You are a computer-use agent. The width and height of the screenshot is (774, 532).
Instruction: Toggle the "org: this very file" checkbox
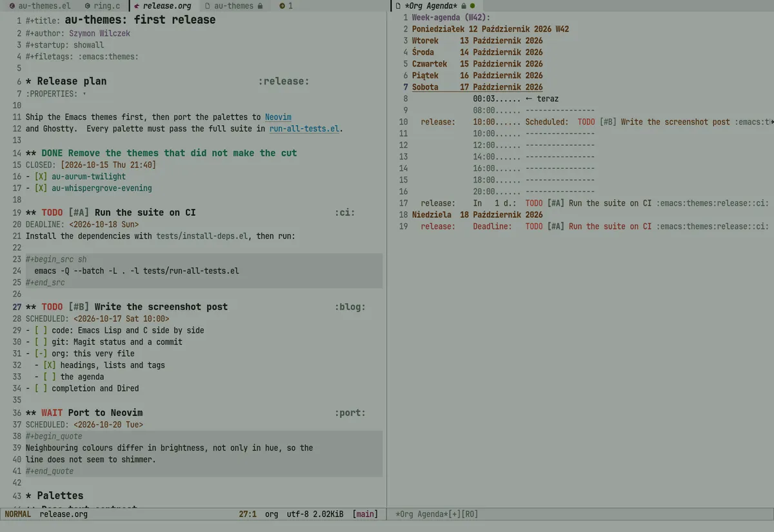[x=41, y=353]
